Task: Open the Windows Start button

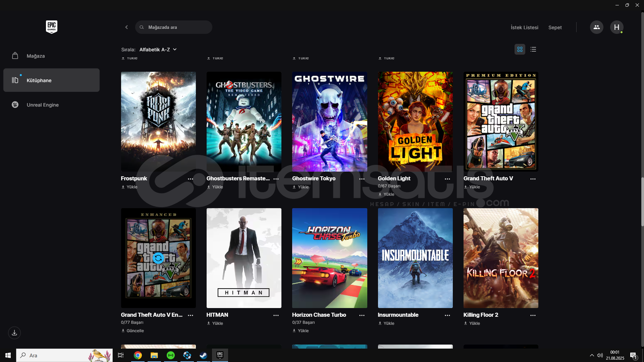Action: click(x=8, y=355)
